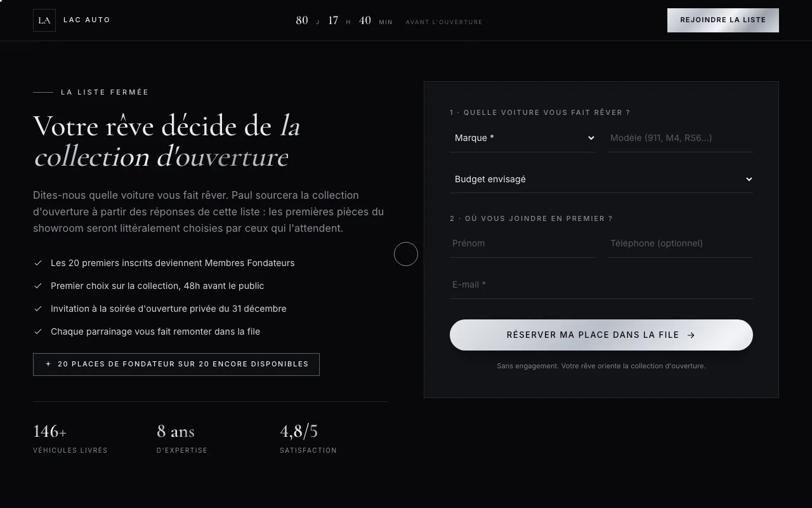This screenshot has width=812, height=508.
Task: Open the Budget envisagé dropdown
Action: coord(601,179)
